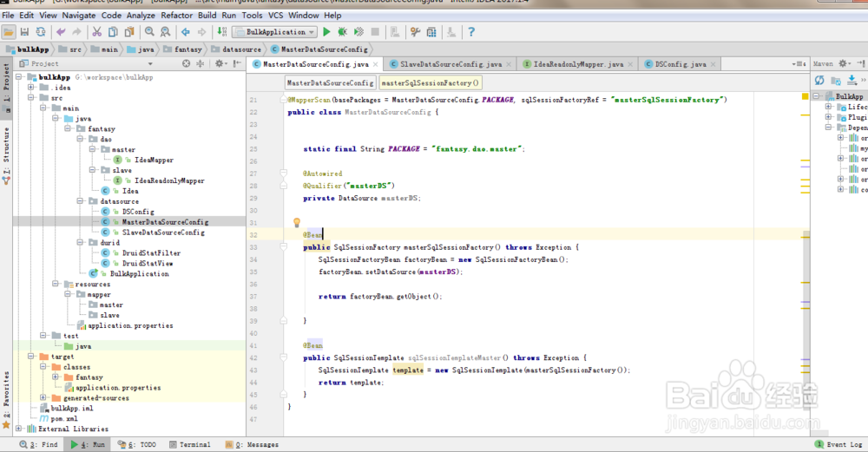Image resolution: width=868 pixels, height=452 pixels.
Task: Collapse the datasource package node
Action: click(80, 201)
